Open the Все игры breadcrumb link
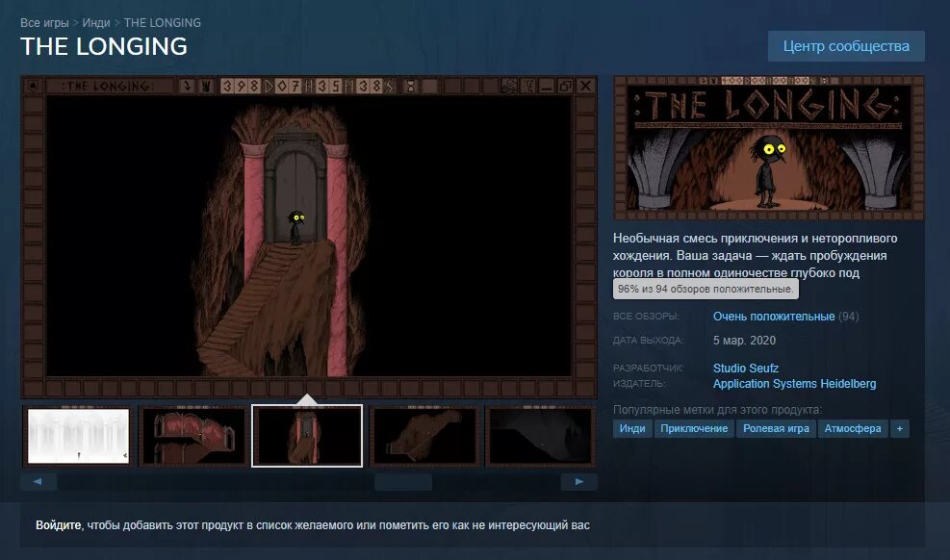The width and height of the screenshot is (950, 560). pos(44,22)
